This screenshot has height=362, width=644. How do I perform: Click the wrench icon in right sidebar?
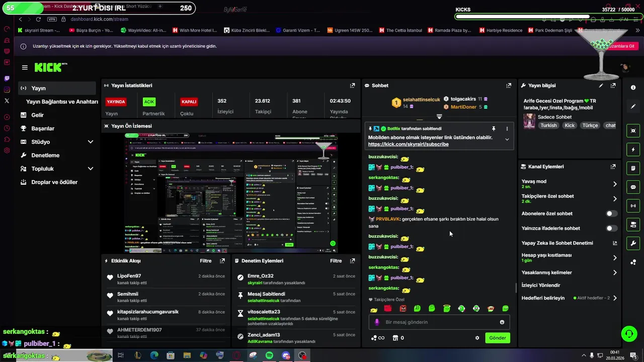[633, 243]
